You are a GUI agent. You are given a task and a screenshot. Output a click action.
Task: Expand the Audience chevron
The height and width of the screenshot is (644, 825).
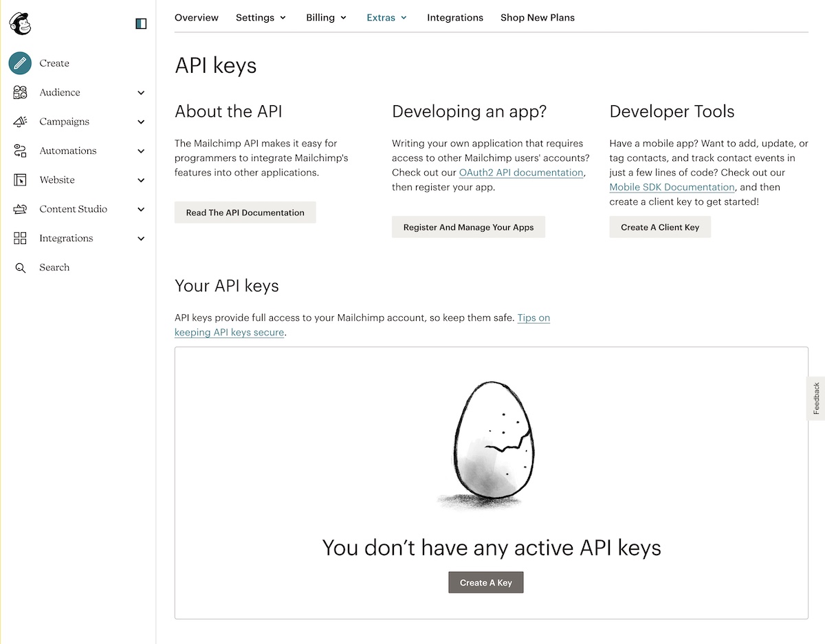coord(141,93)
